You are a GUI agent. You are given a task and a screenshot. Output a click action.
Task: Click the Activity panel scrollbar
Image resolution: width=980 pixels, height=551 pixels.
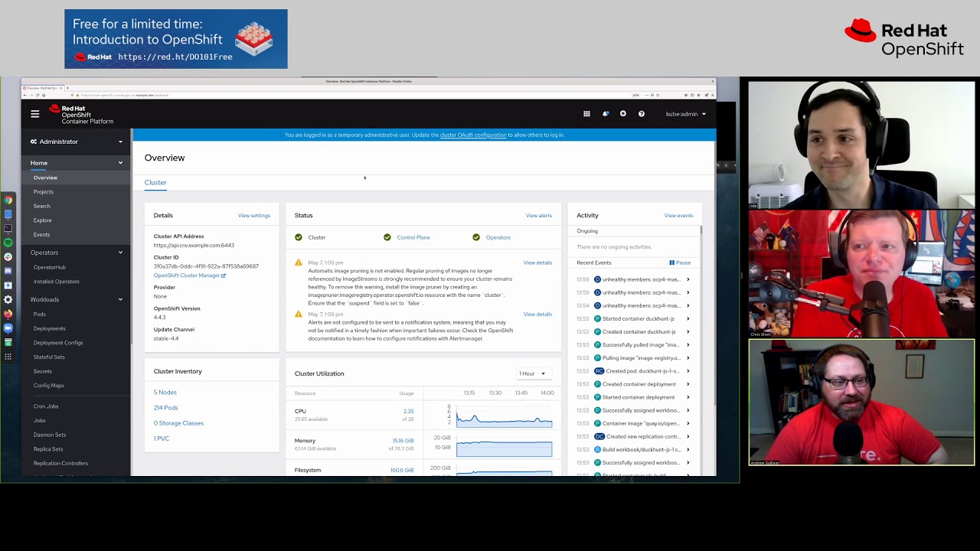pos(701,231)
